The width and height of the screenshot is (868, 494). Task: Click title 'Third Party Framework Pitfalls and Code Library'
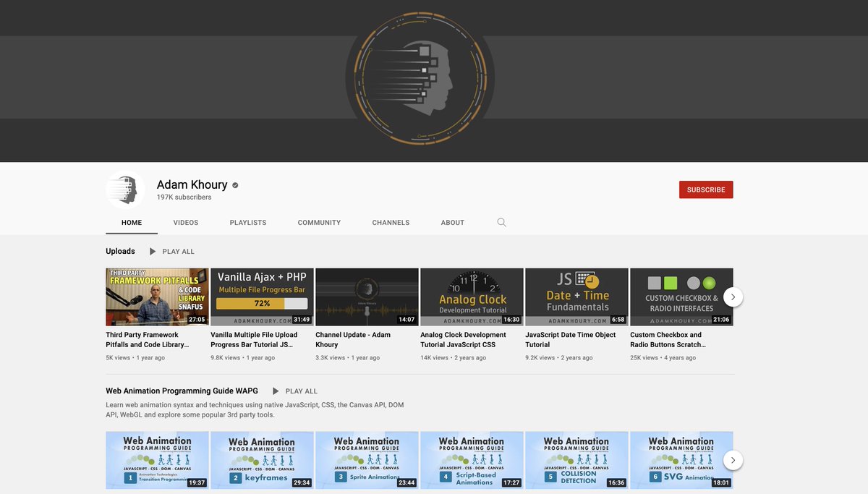tap(146, 340)
